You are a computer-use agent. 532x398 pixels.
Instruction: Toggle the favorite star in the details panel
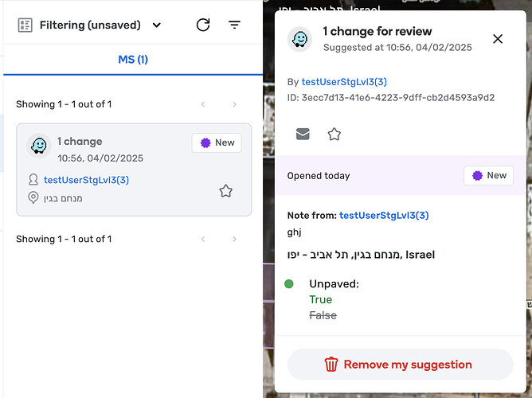(334, 134)
